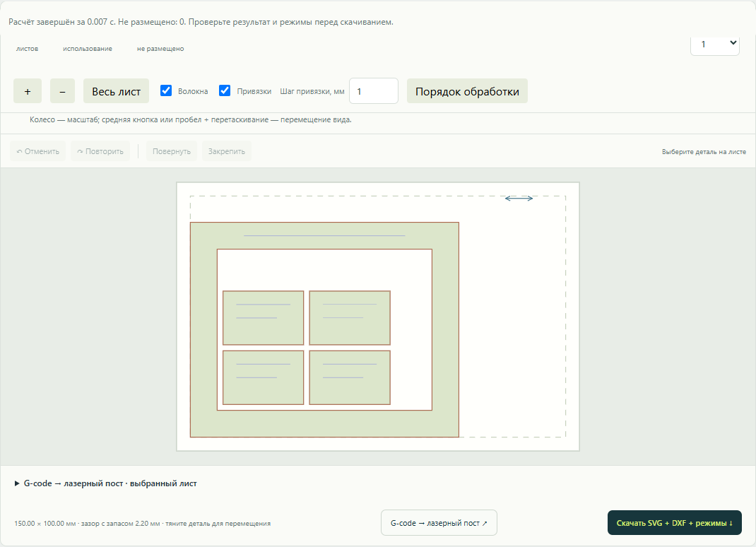Click the 'не размещено' stat label

(160, 49)
